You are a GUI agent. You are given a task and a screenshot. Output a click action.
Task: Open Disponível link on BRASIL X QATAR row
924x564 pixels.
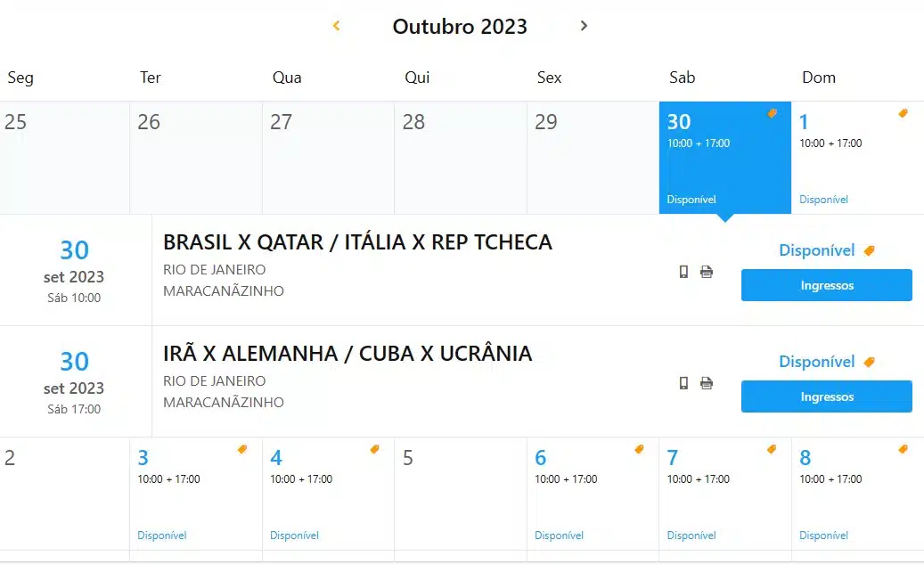tap(817, 250)
